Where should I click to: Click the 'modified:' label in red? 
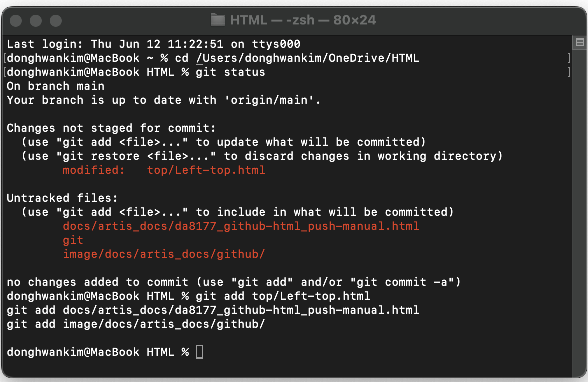pos(94,170)
